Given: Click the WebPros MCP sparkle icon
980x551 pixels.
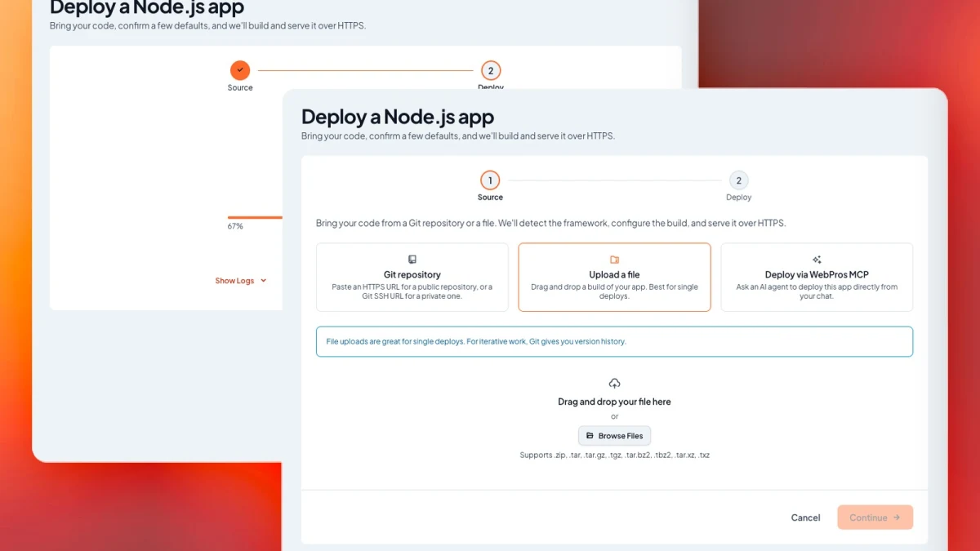Looking at the screenshot, I should [x=817, y=260].
